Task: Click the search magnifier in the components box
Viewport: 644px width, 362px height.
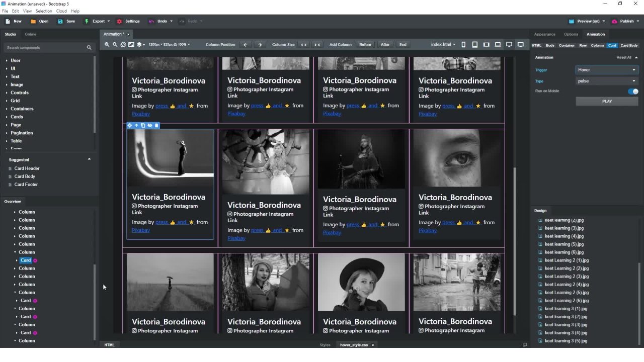Action: point(89,48)
